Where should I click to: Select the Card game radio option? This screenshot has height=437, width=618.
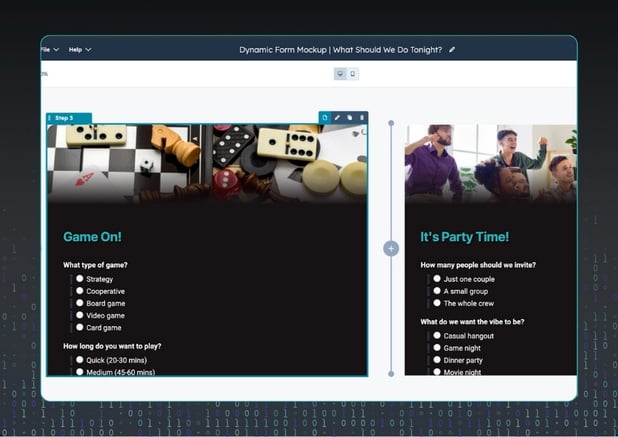pos(80,327)
